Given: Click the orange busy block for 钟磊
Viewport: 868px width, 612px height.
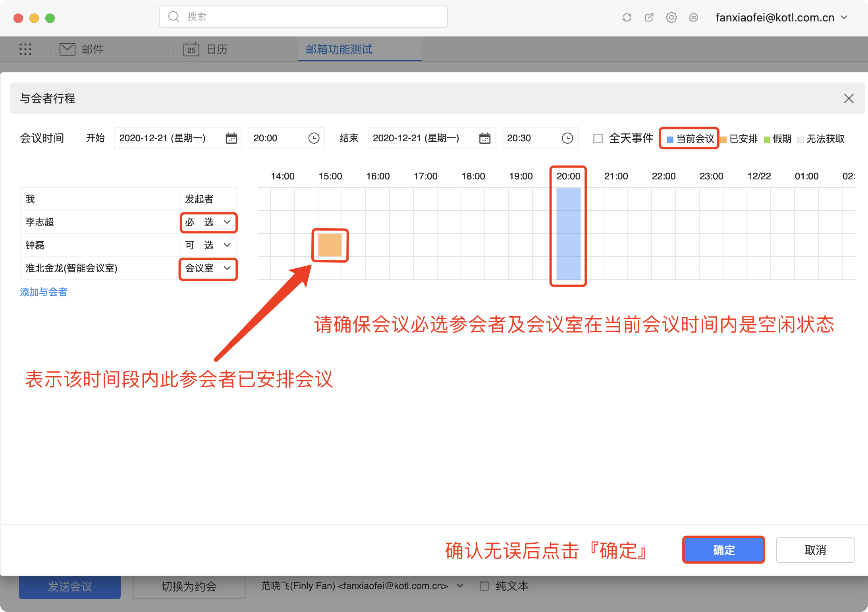Looking at the screenshot, I should (x=330, y=245).
